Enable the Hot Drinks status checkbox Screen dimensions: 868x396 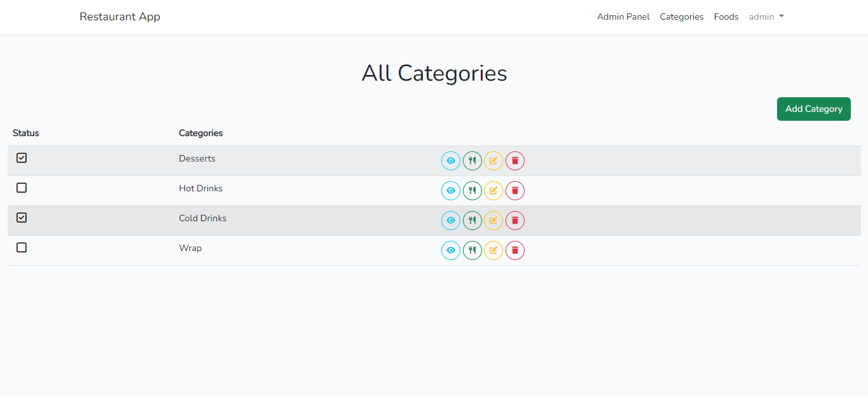pos(21,188)
